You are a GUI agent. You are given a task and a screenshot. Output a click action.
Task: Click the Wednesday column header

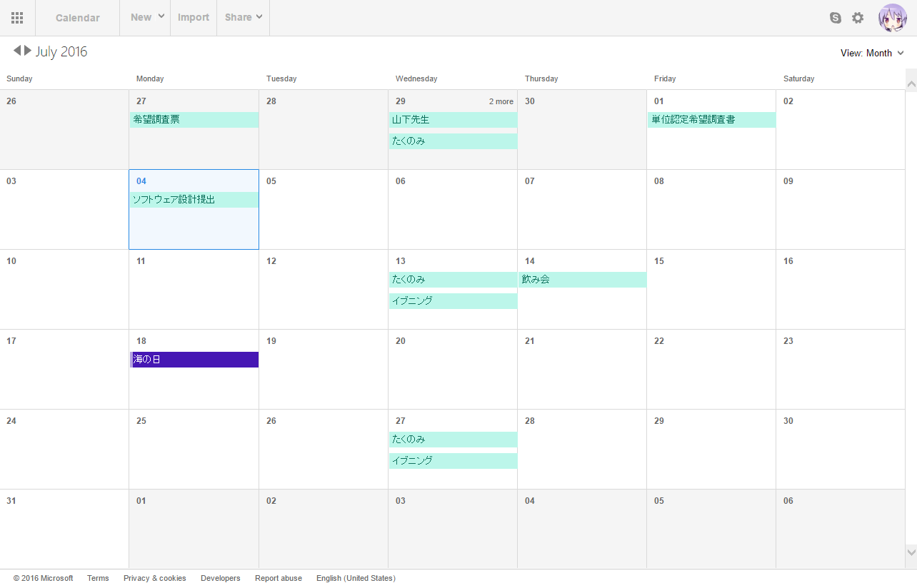(x=416, y=78)
